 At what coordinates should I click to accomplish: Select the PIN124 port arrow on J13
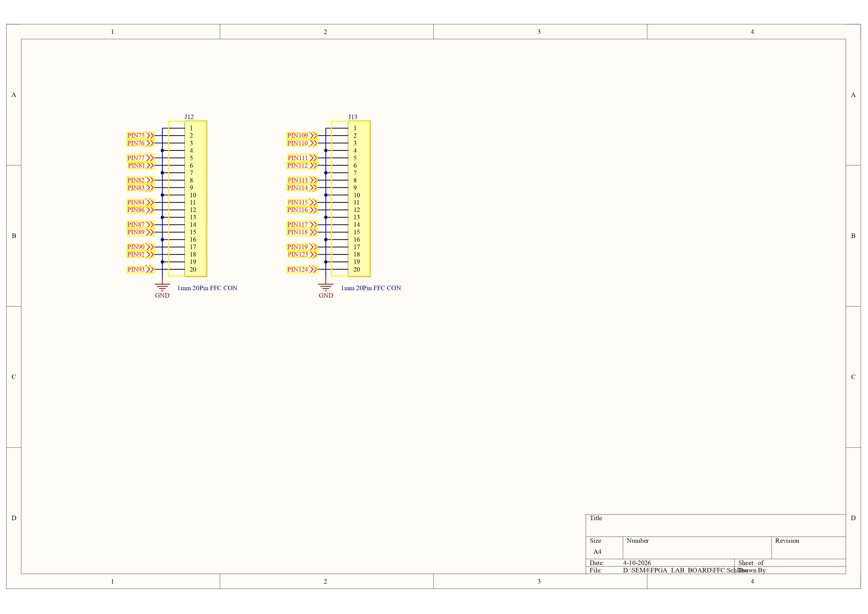(x=301, y=269)
